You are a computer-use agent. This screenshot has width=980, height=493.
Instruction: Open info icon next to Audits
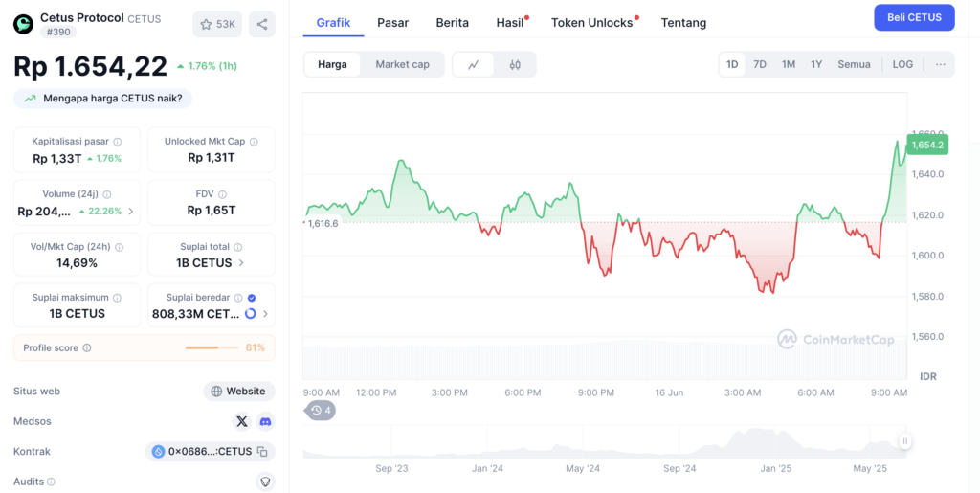point(52,482)
